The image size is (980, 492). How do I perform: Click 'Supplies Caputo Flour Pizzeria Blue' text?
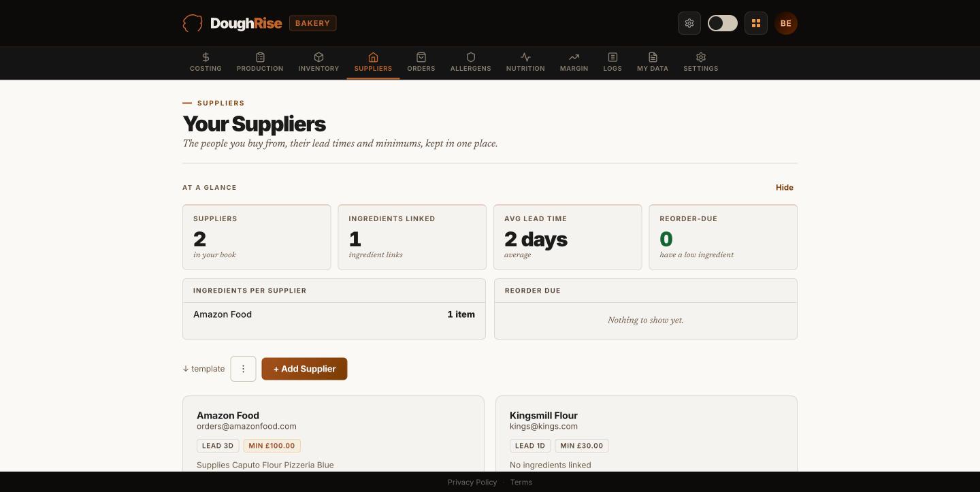265,465
